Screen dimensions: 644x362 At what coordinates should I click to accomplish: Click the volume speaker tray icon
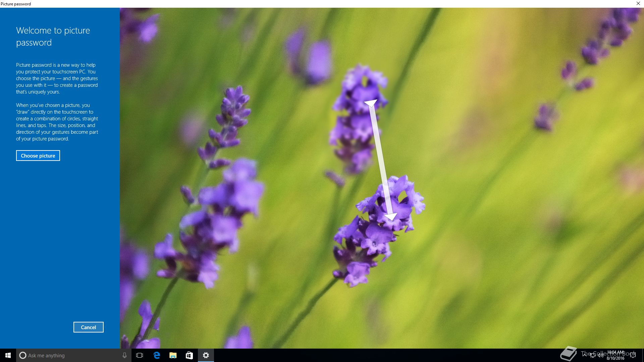(x=600, y=355)
